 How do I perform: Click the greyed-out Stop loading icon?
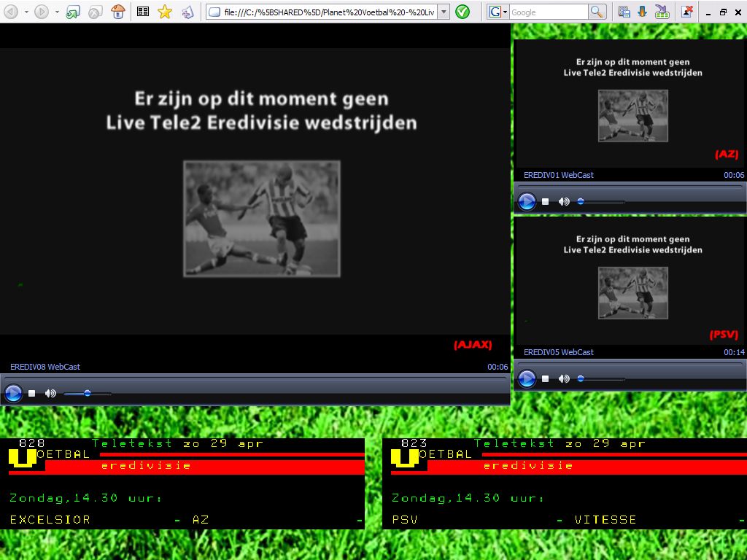[x=96, y=12]
